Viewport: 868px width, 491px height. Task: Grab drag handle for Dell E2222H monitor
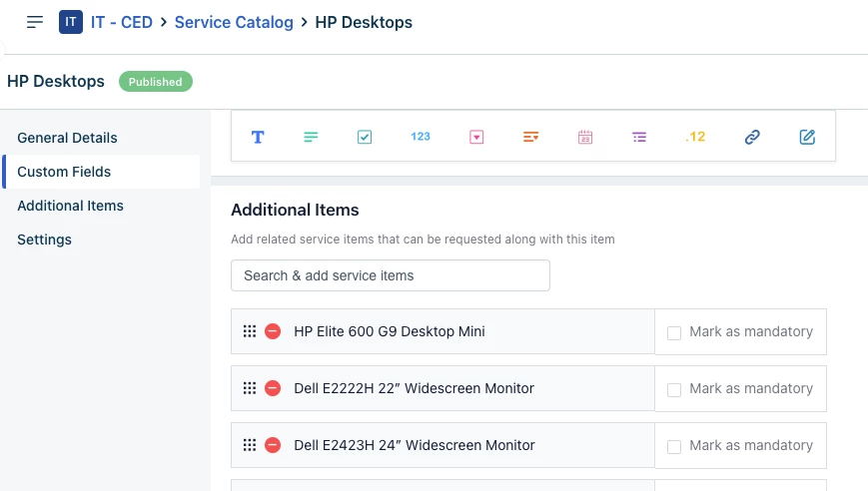(250, 388)
